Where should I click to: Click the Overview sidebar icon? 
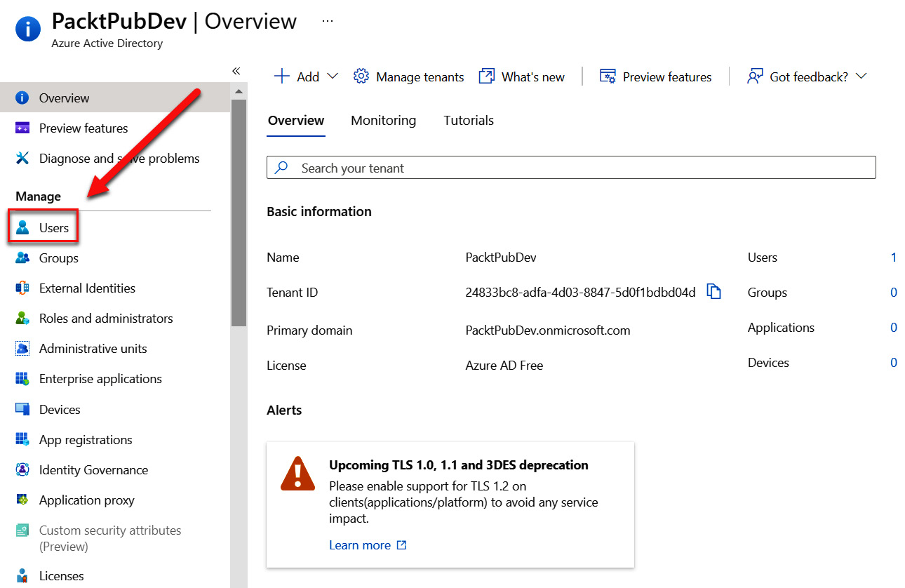pyautogui.click(x=22, y=98)
